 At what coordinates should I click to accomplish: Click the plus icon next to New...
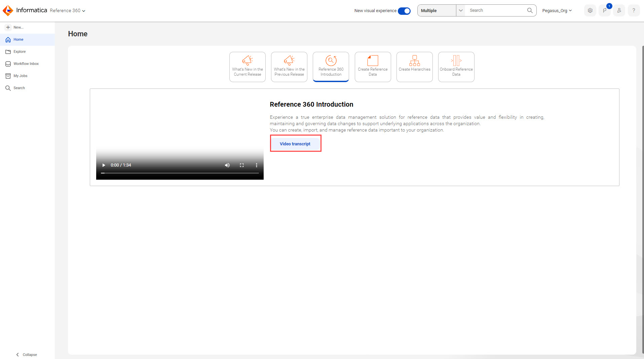(8, 27)
